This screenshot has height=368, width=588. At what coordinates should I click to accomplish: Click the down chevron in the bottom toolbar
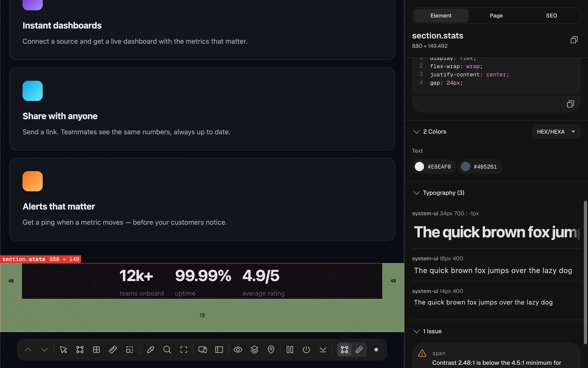point(45,350)
